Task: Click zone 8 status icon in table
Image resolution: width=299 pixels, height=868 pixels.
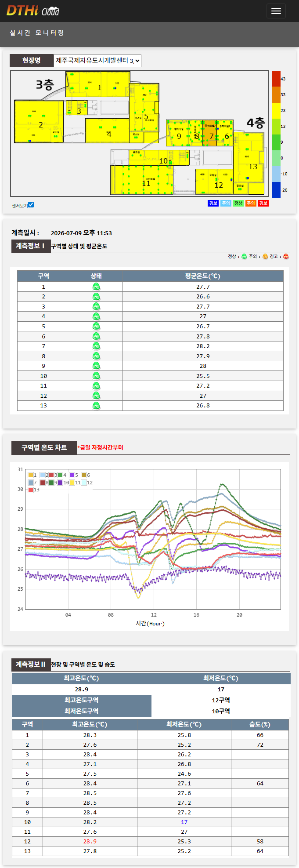Action: click(x=96, y=356)
